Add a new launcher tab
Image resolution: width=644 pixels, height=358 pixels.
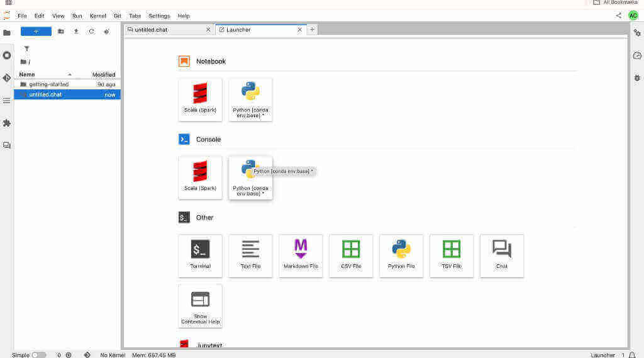(x=312, y=30)
